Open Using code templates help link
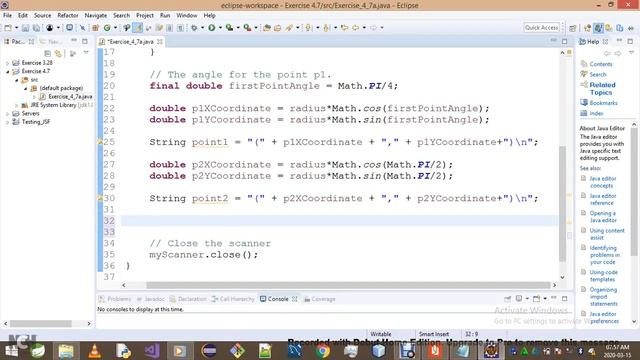This screenshot has width=640, height=360. [603, 276]
